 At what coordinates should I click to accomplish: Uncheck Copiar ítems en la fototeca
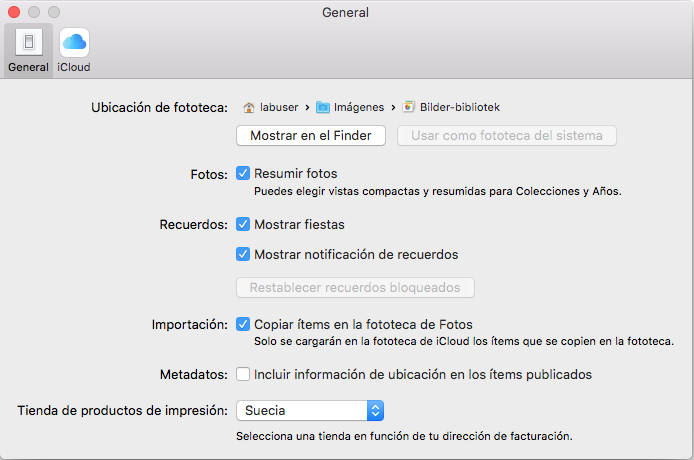tap(243, 324)
